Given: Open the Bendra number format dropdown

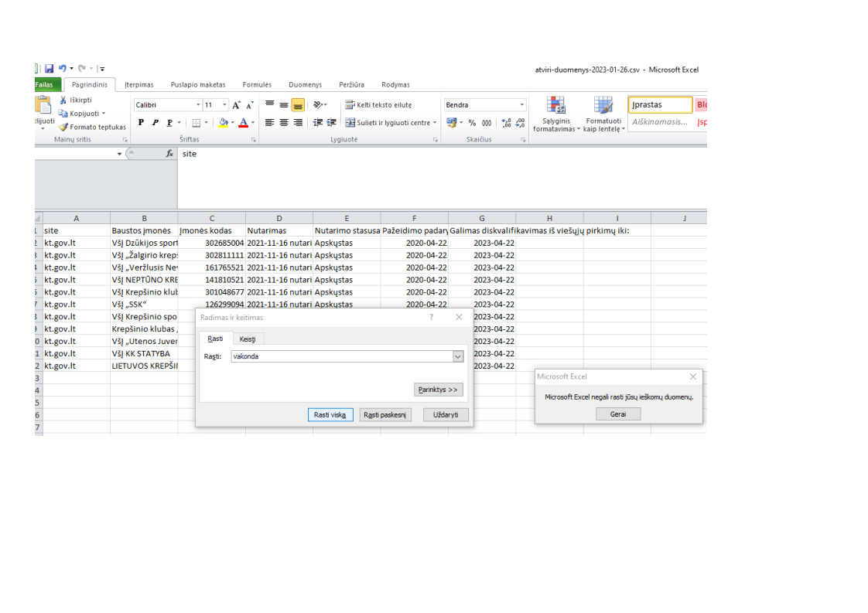Looking at the screenshot, I should coord(522,105).
